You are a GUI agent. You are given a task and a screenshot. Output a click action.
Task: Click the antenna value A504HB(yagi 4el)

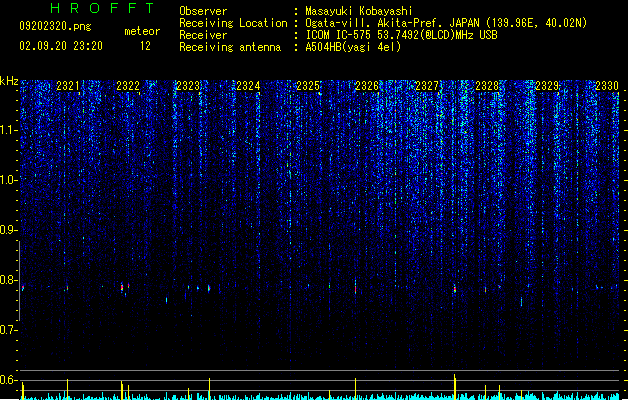click(x=353, y=47)
